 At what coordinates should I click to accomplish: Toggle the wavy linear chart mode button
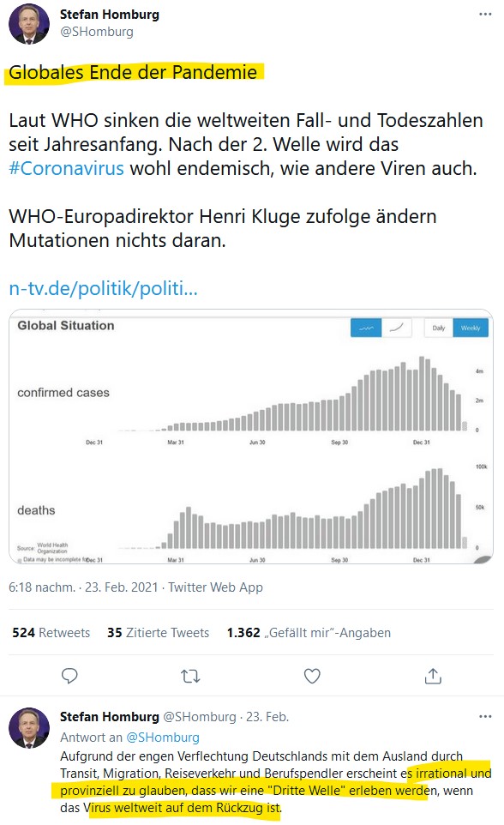[366, 328]
